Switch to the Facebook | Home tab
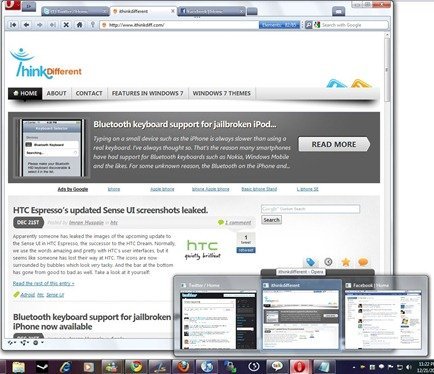The width and height of the screenshot is (434, 374). coord(211,11)
